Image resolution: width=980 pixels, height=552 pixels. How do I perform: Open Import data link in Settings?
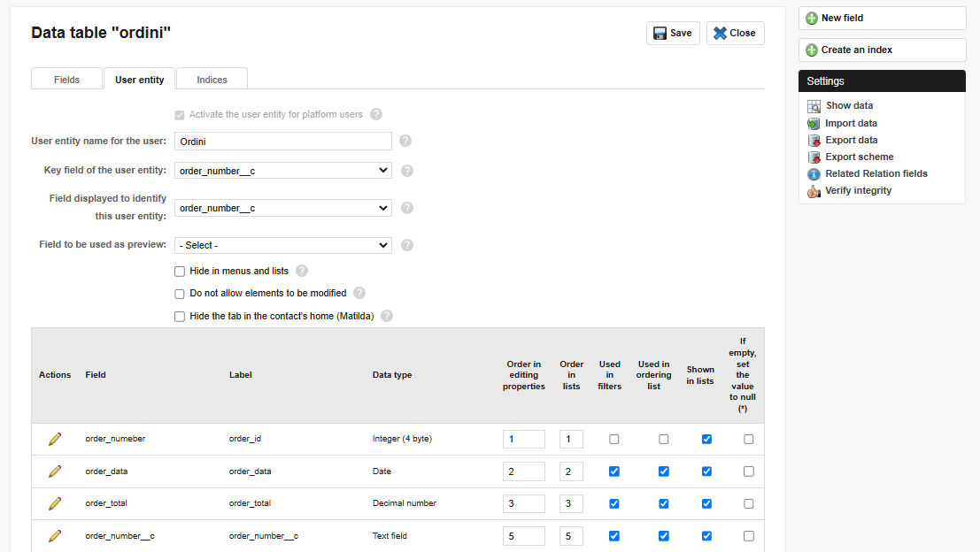852,123
